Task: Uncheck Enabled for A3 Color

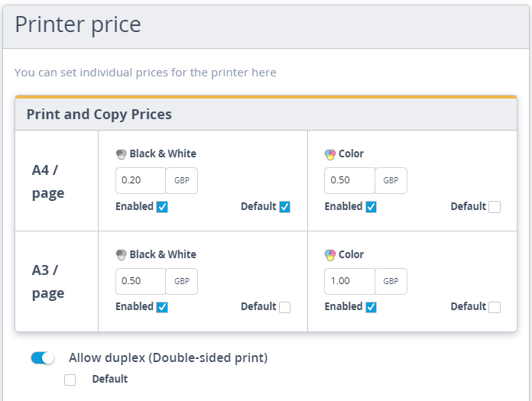Action: tap(371, 307)
